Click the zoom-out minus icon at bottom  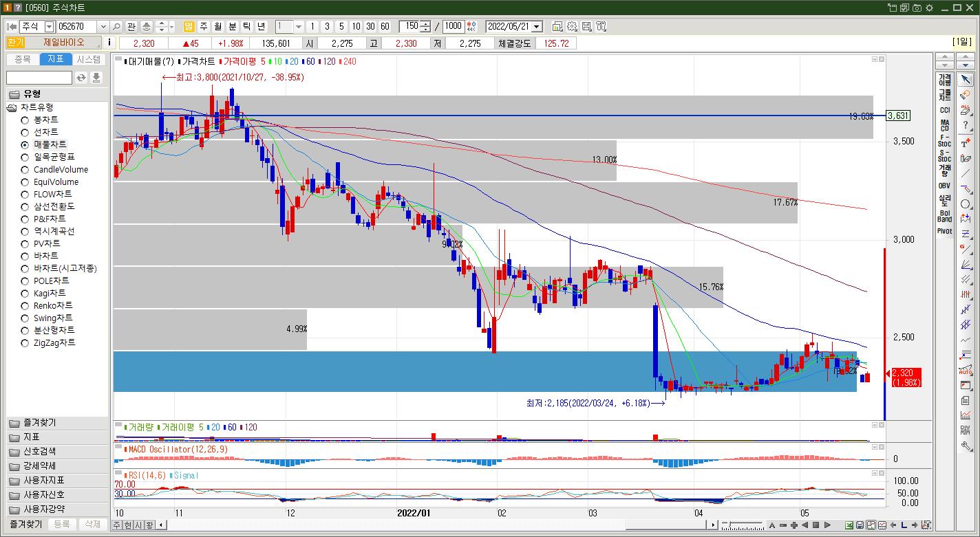783,525
